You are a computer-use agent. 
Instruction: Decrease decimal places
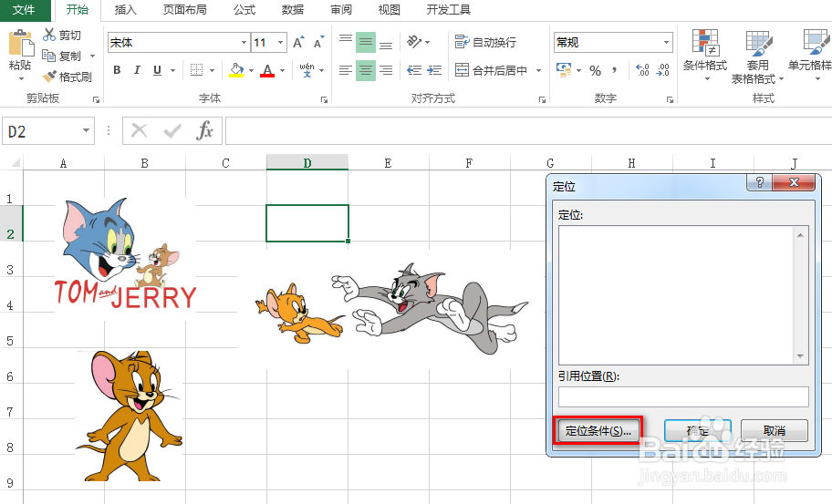662,70
